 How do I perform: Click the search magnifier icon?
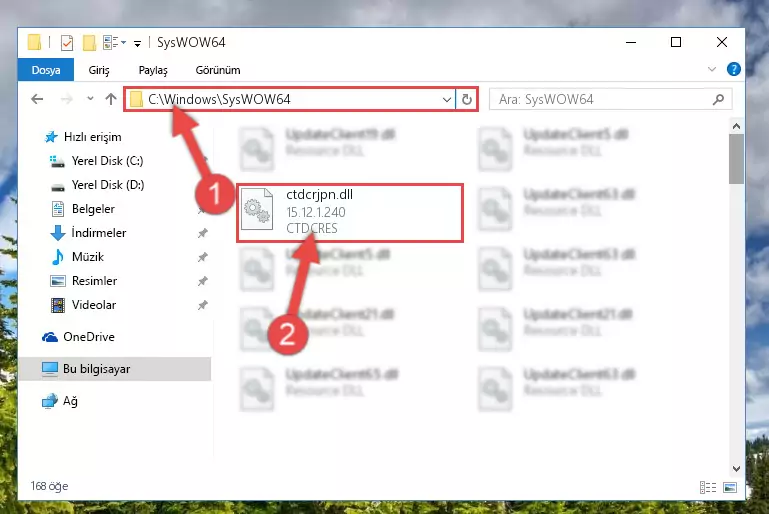(718, 100)
